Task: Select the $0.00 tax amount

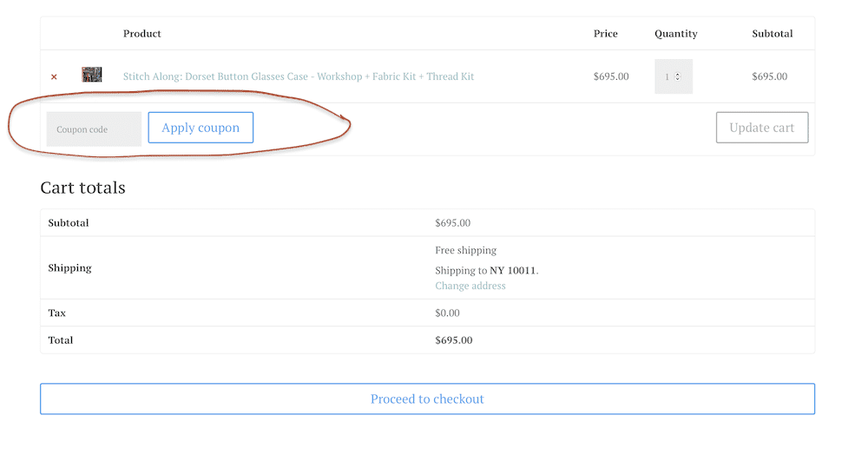Action: tap(447, 313)
